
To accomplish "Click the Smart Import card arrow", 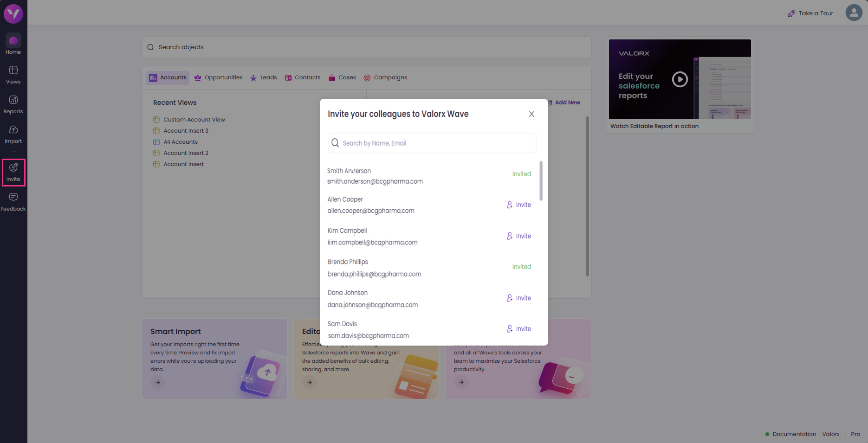I will 158,382.
